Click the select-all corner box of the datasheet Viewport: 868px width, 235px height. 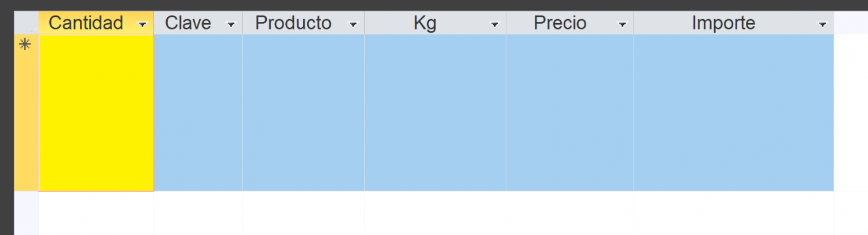click(x=26, y=23)
